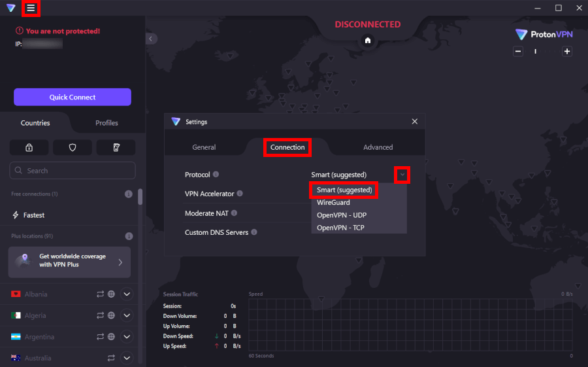Click the Albania flag icon

(x=16, y=294)
